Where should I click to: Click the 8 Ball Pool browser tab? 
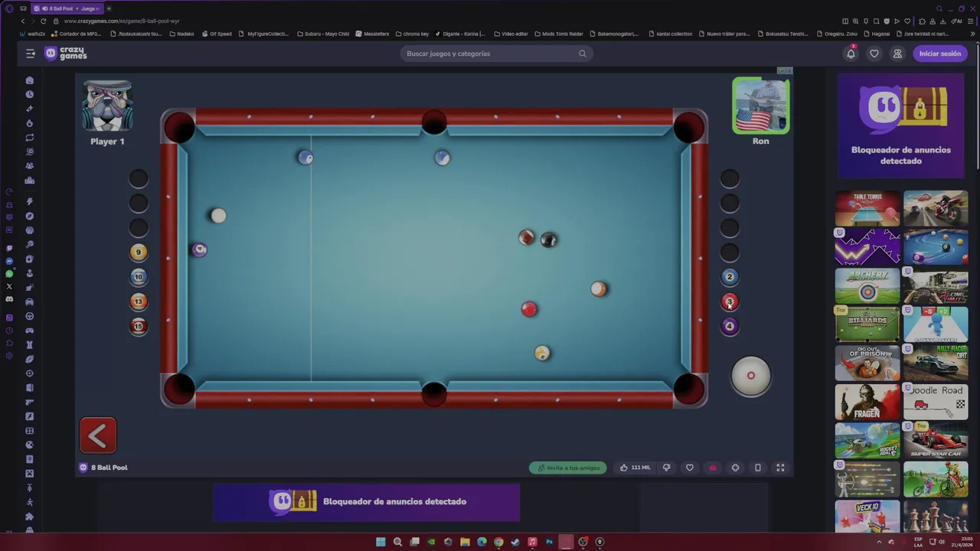pyautogui.click(x=66, y=8)
